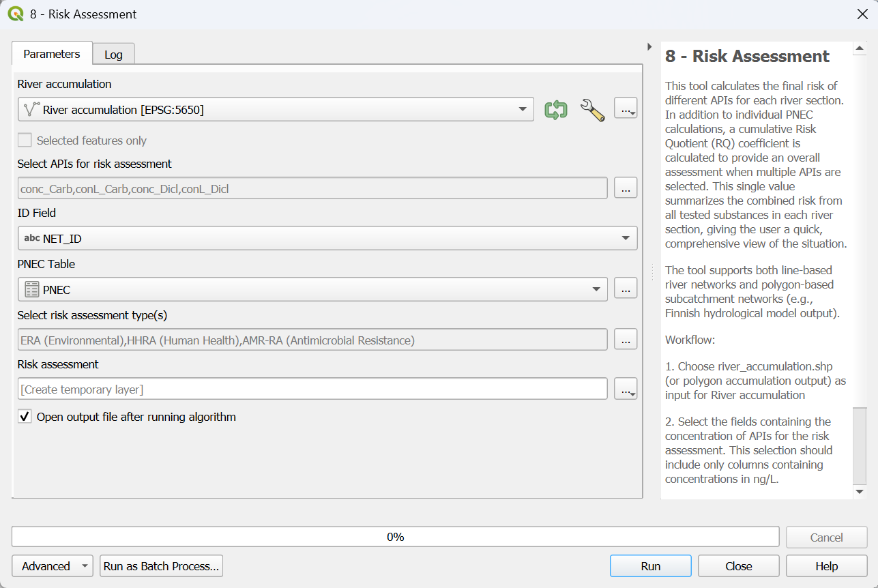Expand ID Field NET_ID dropdown
878x588 pixels.
(327, 238)
